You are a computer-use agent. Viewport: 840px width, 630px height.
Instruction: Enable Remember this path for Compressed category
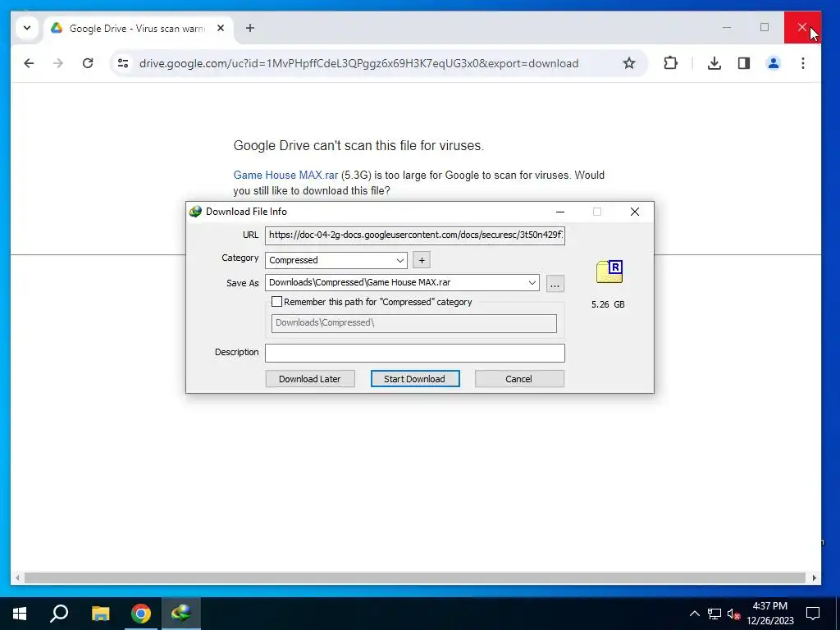276,302
